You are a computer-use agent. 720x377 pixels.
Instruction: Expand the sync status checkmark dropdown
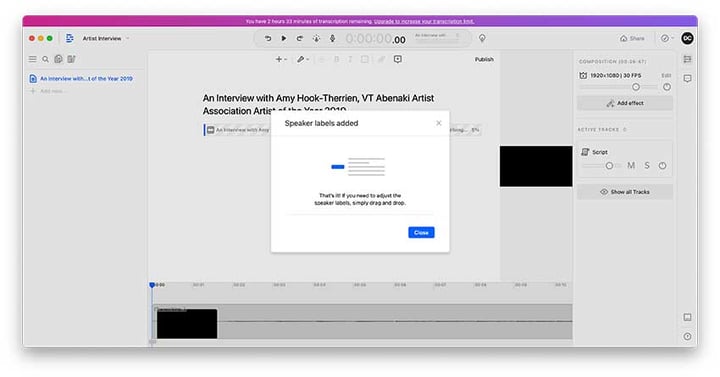pos(667,39)
